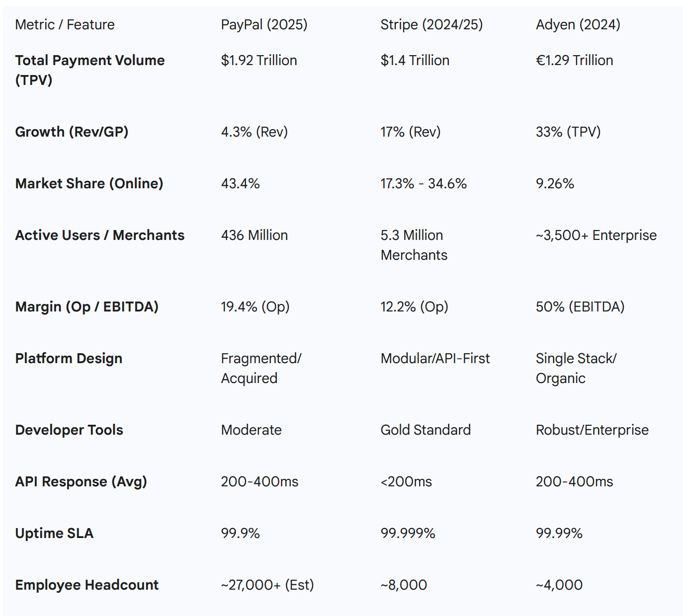Click the Stripe (2024/25) column header

tap(431, 24)
